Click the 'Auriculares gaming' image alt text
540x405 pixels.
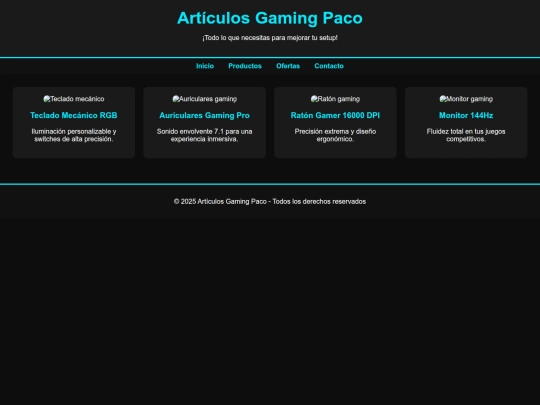(x=208, y=99)
